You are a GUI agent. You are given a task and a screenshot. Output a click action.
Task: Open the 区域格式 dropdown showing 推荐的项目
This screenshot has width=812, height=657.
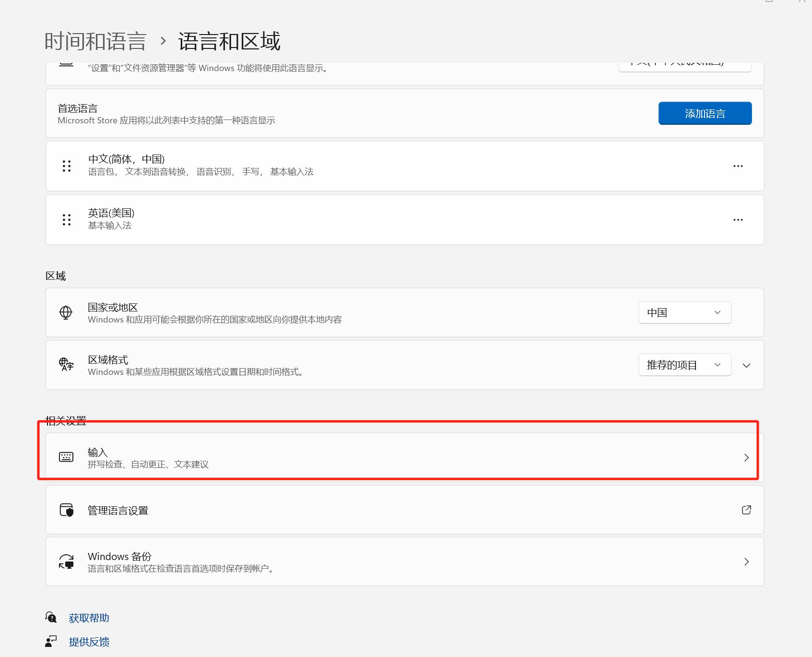[684, 365]
